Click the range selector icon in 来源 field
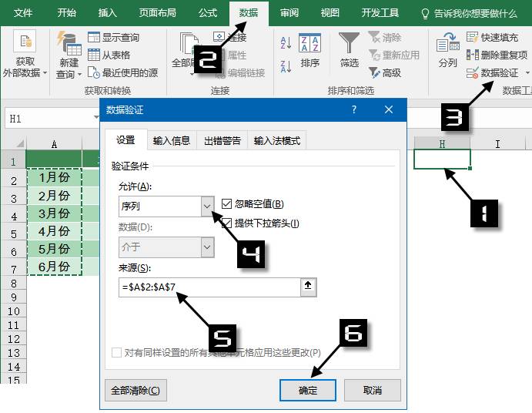The image size is (532, 413). pyautogui.click(x=308, y=286)
